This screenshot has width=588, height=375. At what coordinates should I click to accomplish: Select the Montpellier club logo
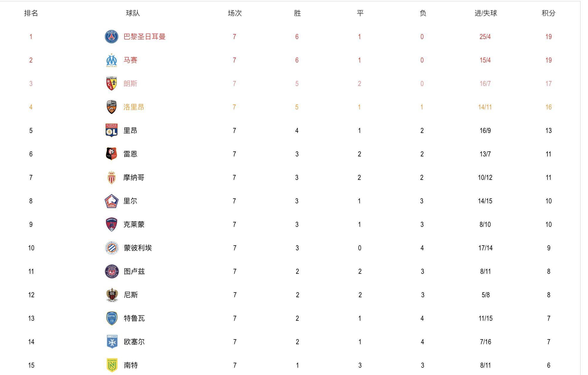pos(112,248)
